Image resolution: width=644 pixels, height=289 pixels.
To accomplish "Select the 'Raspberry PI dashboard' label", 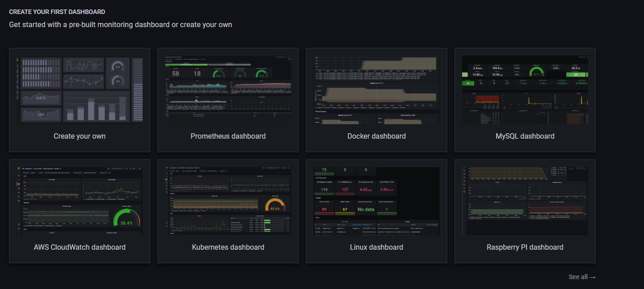I will tap(525, 247).
